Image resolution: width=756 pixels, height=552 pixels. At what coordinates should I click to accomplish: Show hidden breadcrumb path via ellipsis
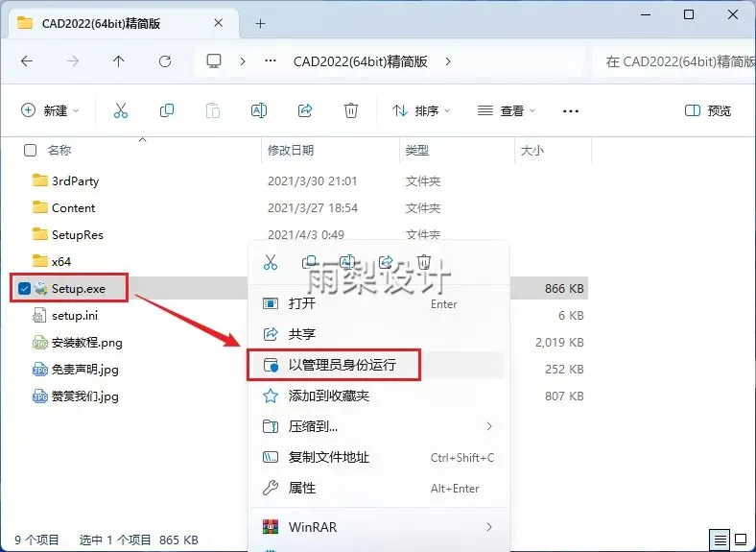(x=271, y=61)
